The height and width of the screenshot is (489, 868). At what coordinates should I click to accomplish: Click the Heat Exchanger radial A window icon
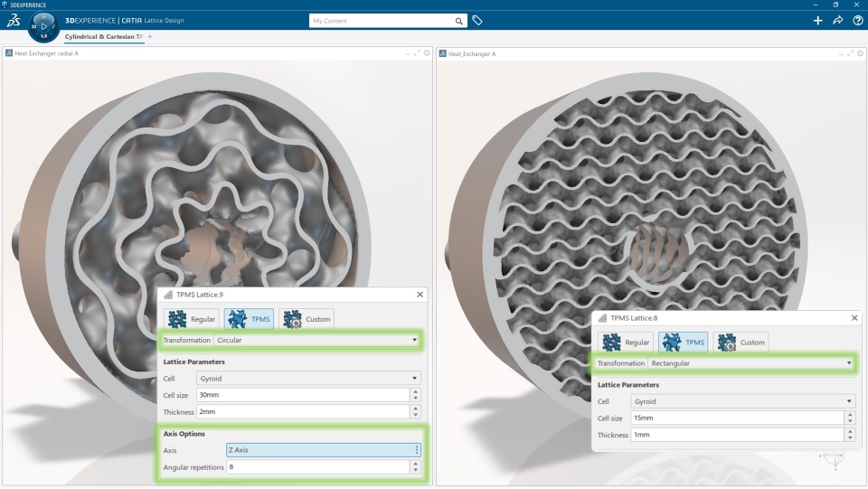click(9, 53)
